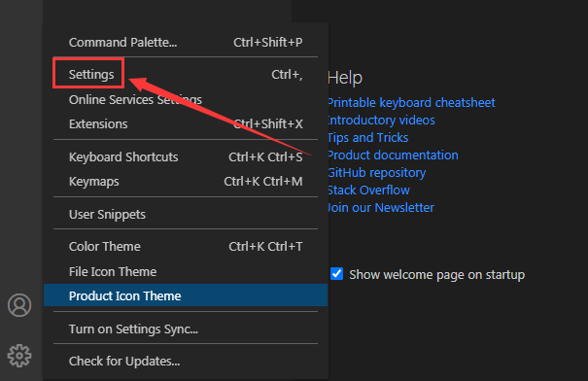Uncheck Show welcome page on startup
Viewport: 588px width, 381px height.
point(336,274)
